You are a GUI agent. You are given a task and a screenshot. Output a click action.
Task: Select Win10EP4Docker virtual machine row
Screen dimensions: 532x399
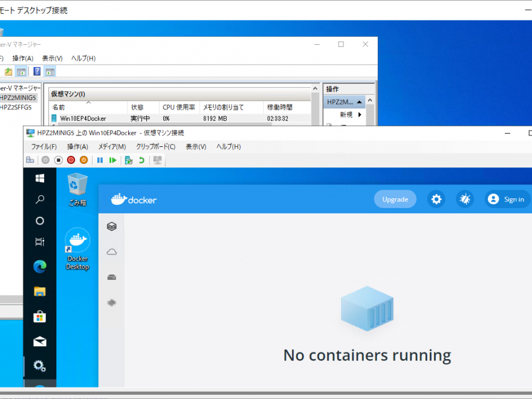click(x=180, y=118)
